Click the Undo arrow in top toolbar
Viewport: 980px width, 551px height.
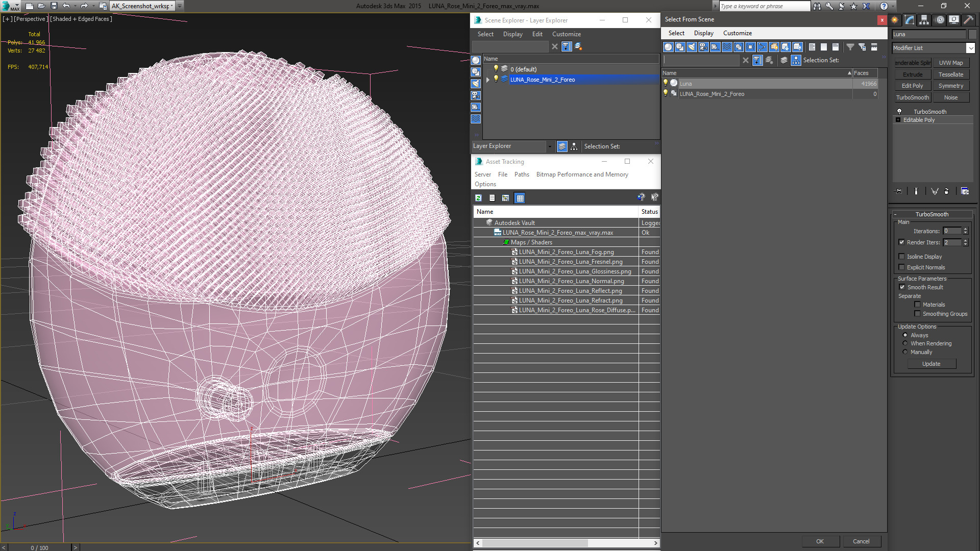[66, 6]
